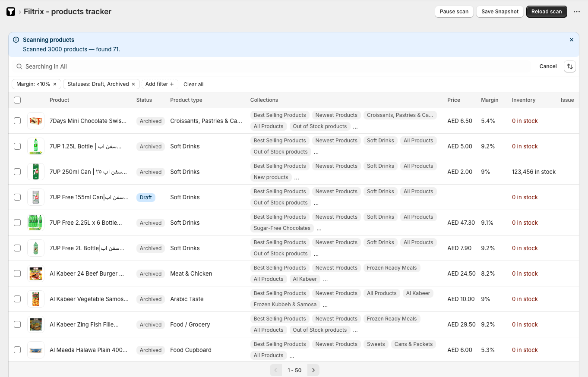Check the Al Kabeer Vegetable Samosa row
The width and height of the screenshot is (588, 377).
pos(17,299)
